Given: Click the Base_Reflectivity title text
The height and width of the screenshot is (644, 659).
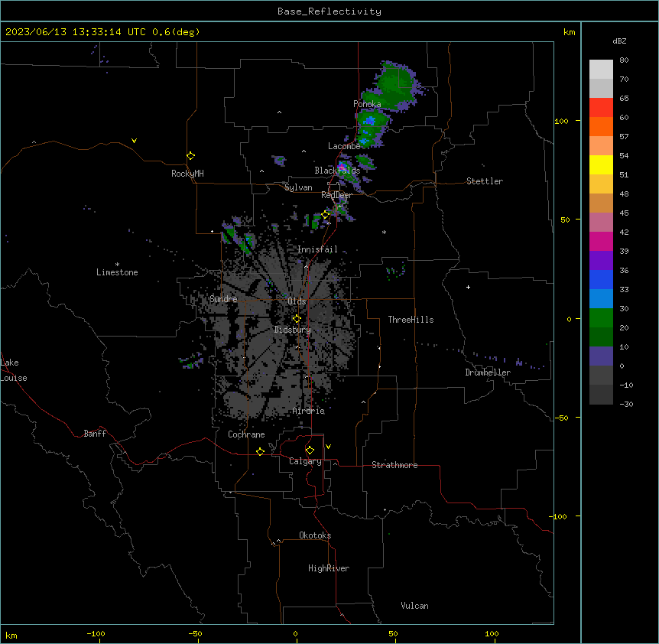Looking at the screenshot, I should pyautogui.click(x=329, y=11).
